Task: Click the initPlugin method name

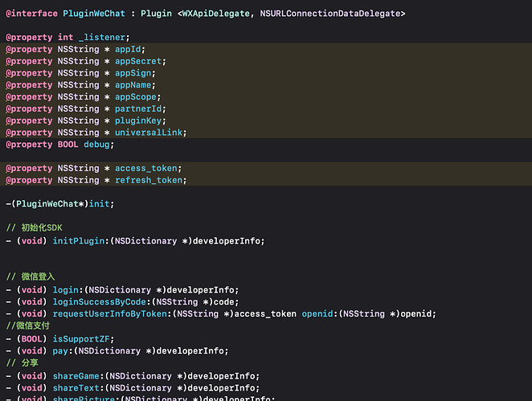Action: point(80,240)
